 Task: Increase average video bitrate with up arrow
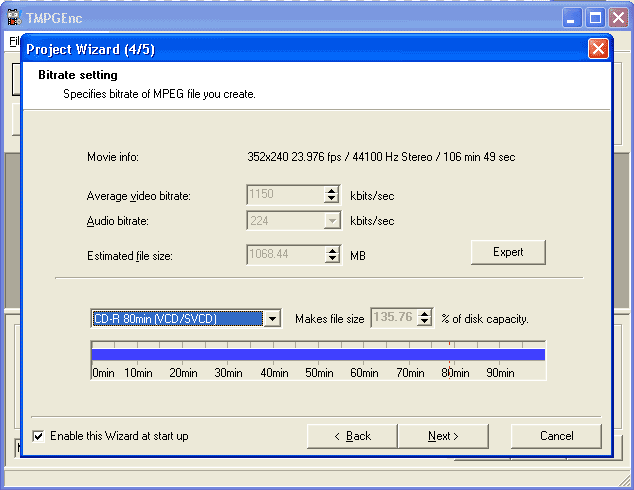(332, 191)
